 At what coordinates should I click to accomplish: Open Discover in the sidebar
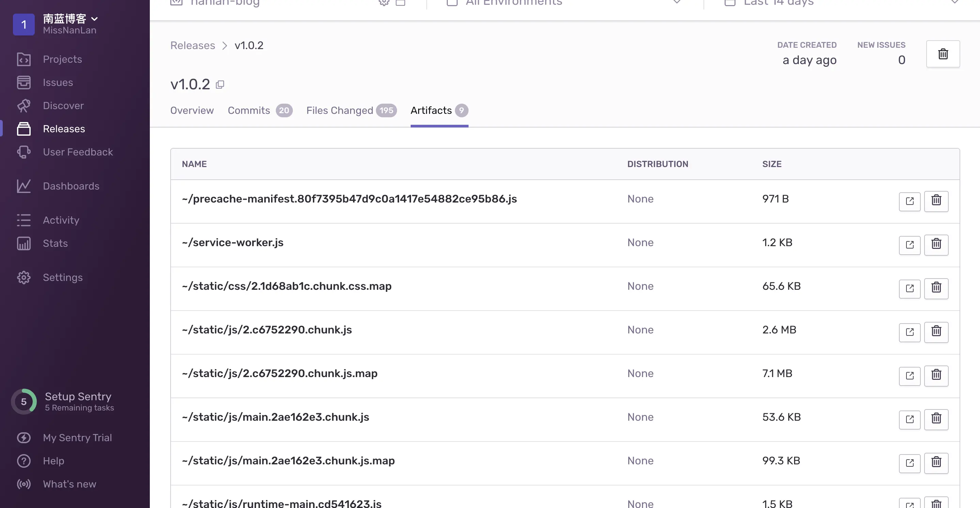pos(63,105)
